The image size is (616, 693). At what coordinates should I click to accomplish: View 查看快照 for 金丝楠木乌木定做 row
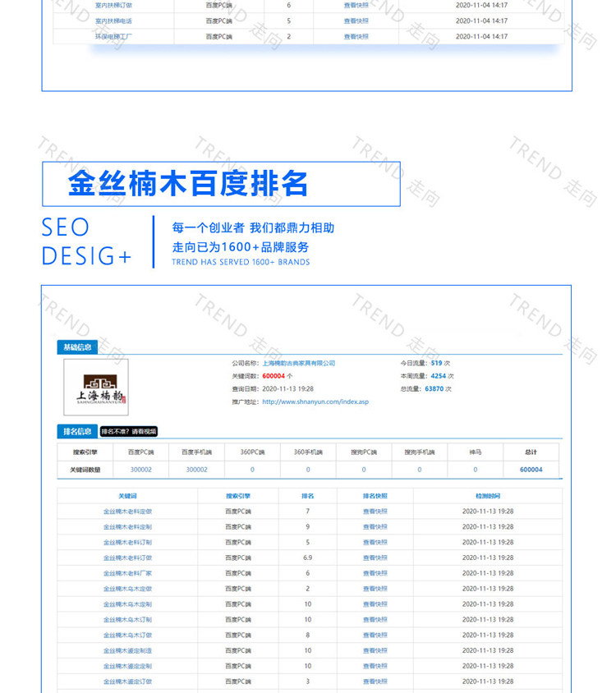(x=375, y=590)
